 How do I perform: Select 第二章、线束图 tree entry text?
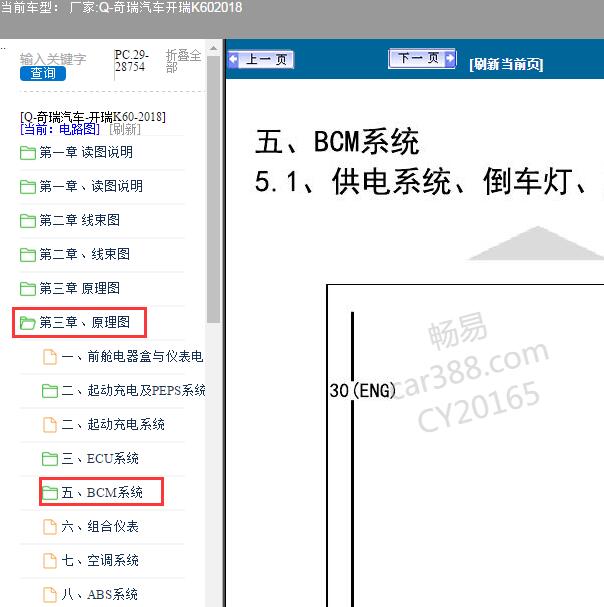pyautogui.click(x=84, y=254)
